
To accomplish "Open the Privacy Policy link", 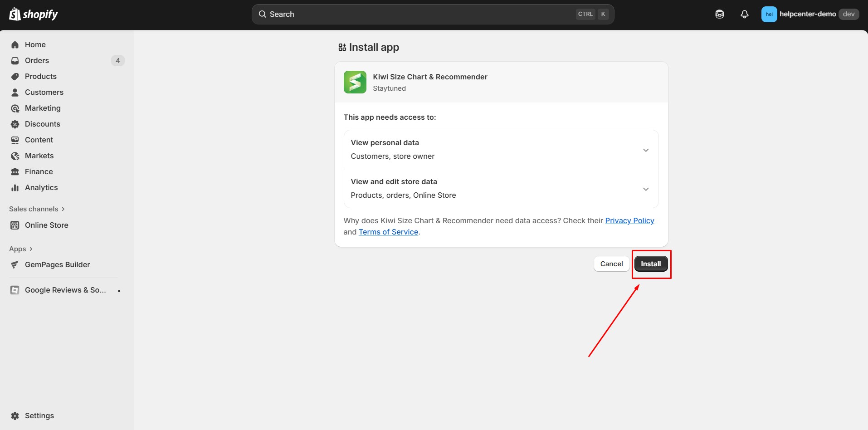I will [x=629, y=220].
